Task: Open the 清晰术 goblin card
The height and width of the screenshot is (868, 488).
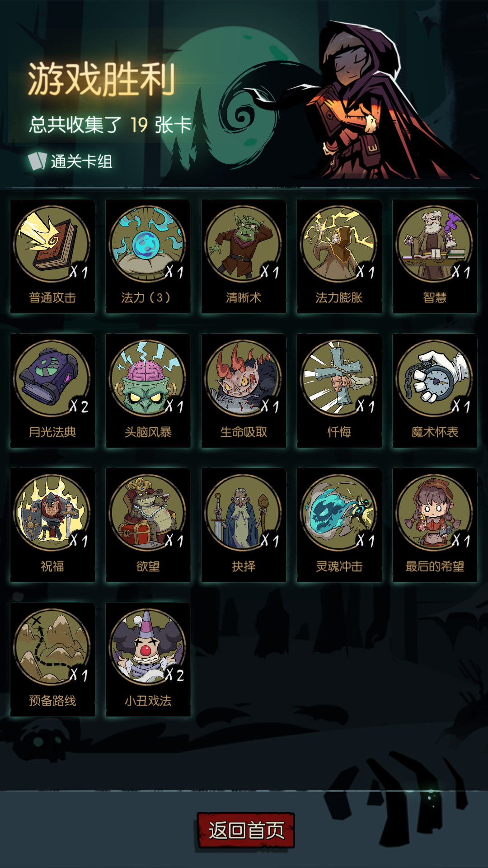Action: coord(244,256)
